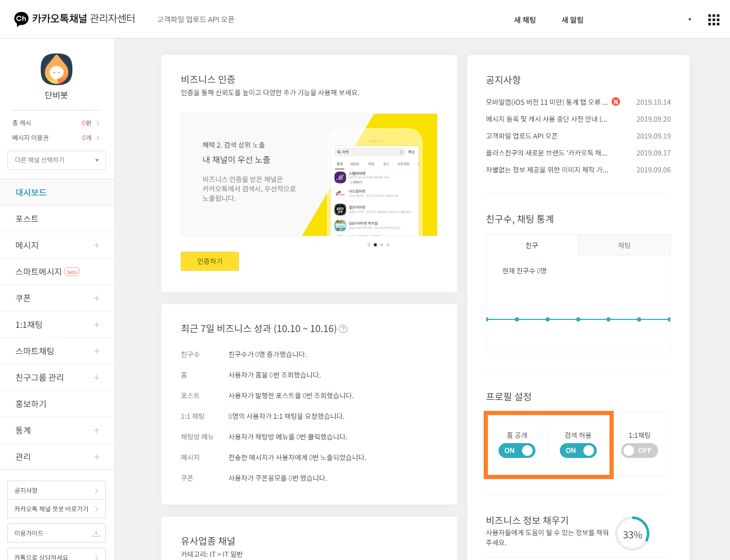Select the fourth carousel dot under the banner

point(388,245)
